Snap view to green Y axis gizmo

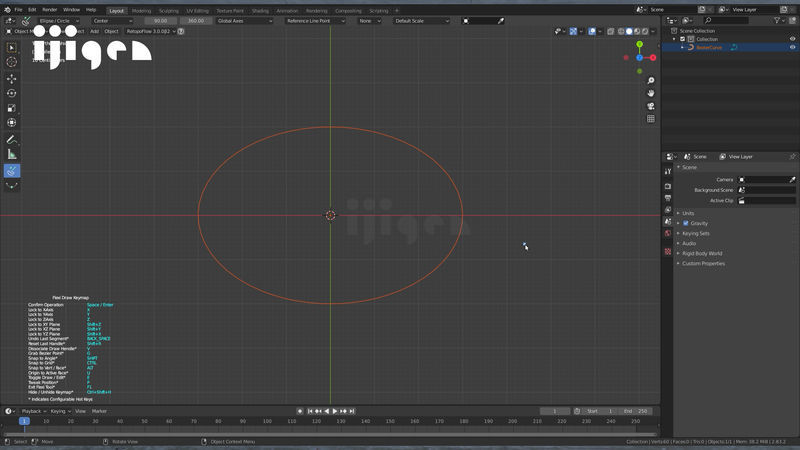[x=639, y=44]
